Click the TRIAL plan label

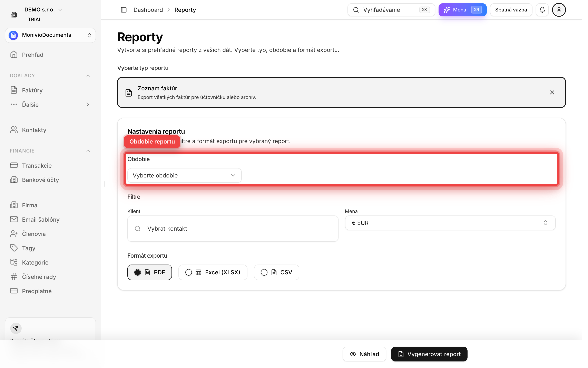point(35,19)
